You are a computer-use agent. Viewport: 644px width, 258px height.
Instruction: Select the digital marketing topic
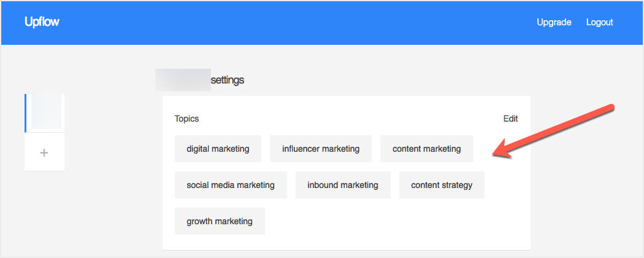(x=218, y=149)
